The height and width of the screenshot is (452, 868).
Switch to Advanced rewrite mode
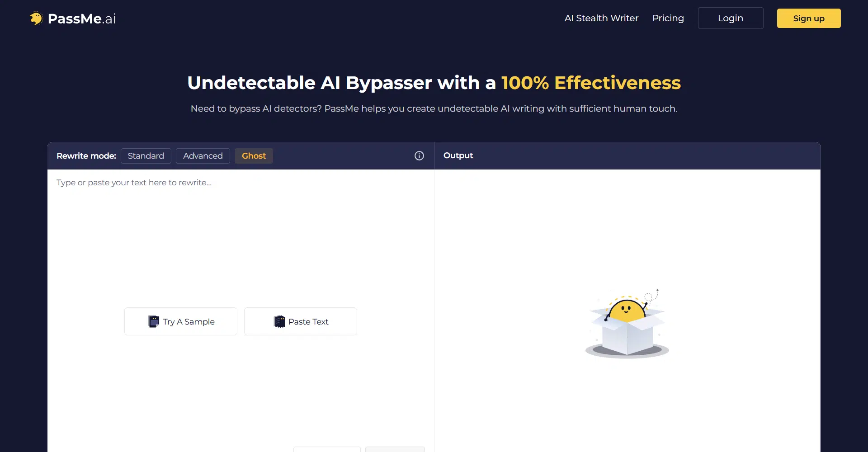coord(203,156)
